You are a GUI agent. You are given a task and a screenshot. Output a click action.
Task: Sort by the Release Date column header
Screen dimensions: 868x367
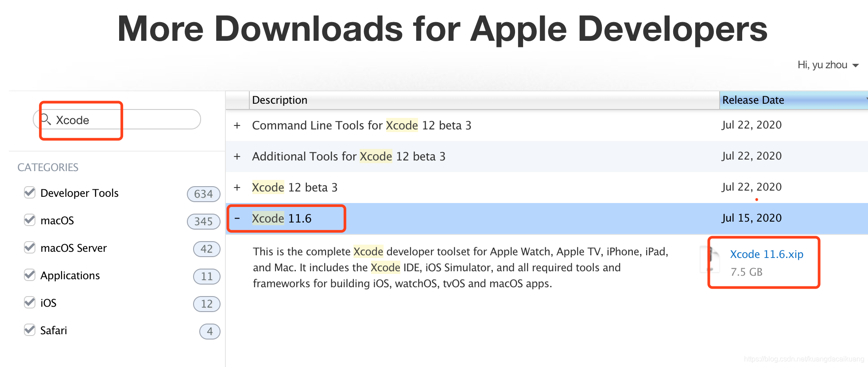pos(793,100)
